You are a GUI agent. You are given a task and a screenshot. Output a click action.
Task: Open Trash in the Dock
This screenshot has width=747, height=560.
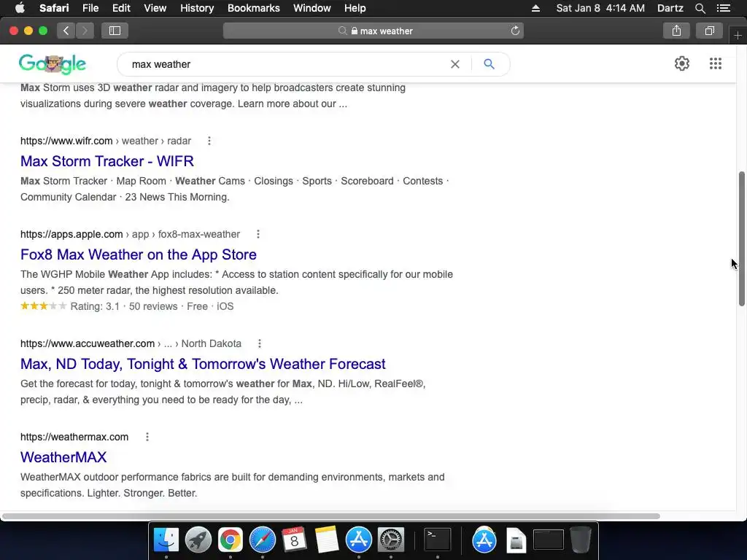pyautogui.click(x=581, y=540)
